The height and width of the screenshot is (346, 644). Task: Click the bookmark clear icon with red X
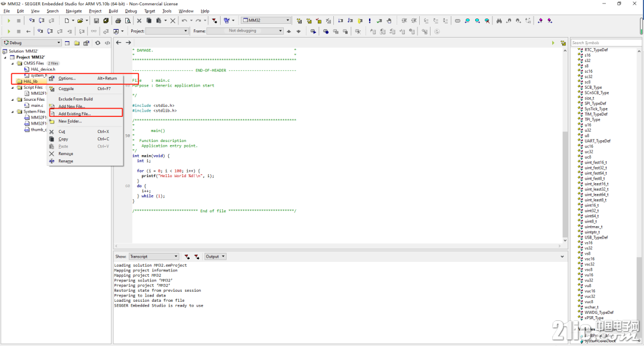click(x=487, y=20)
